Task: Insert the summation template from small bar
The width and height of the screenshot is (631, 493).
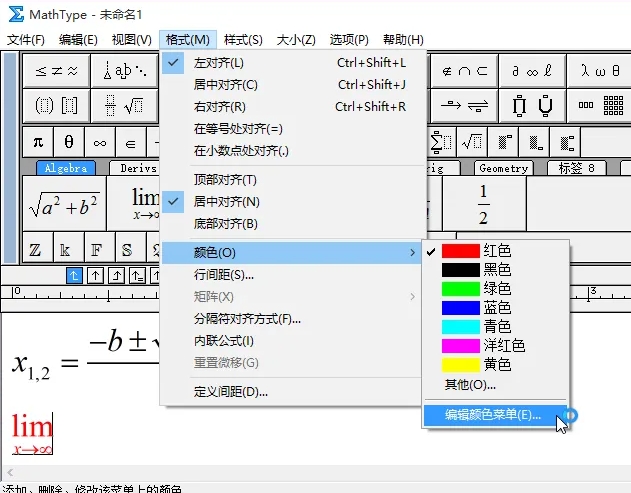Action: [441, 142]
